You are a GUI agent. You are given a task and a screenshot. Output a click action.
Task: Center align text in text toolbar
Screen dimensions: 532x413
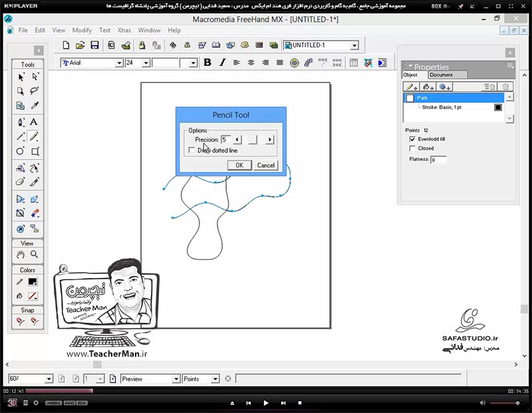coord(251,63)
